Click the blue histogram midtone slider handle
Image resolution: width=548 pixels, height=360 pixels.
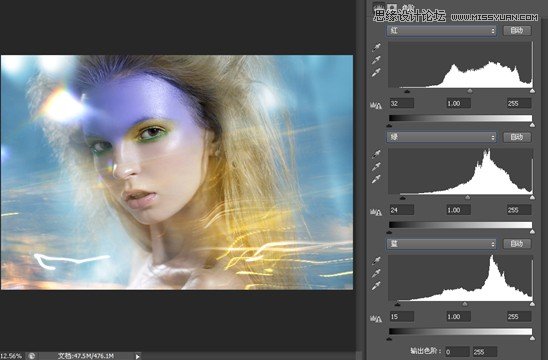point(465,304)
